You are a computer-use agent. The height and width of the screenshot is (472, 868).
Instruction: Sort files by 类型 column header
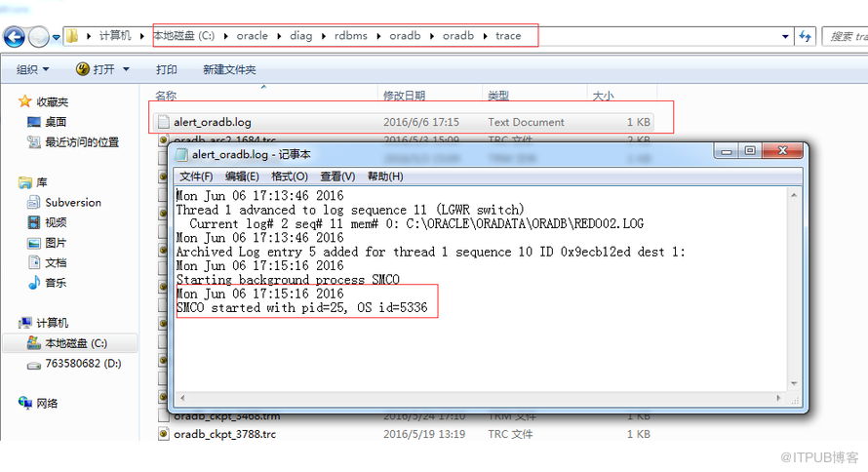[498, 96]
